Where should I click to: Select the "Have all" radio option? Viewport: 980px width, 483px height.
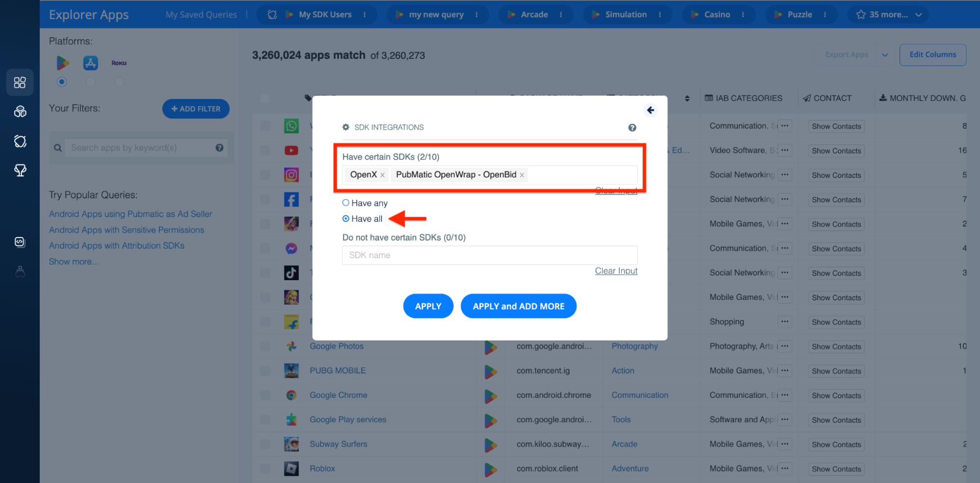[346, 218]
